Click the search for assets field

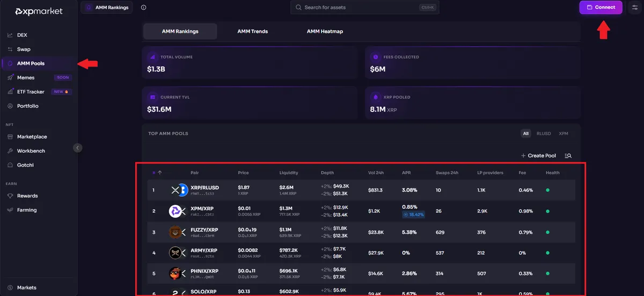click(x=365, y=8)
